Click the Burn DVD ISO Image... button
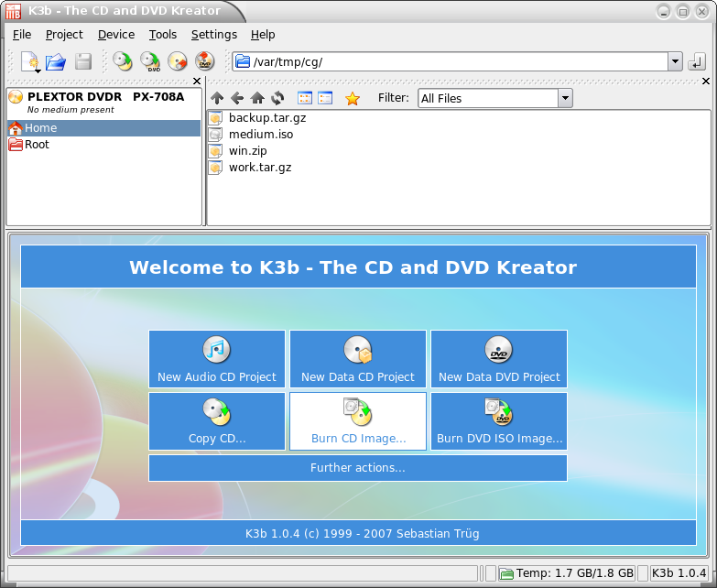 point(499,421)
